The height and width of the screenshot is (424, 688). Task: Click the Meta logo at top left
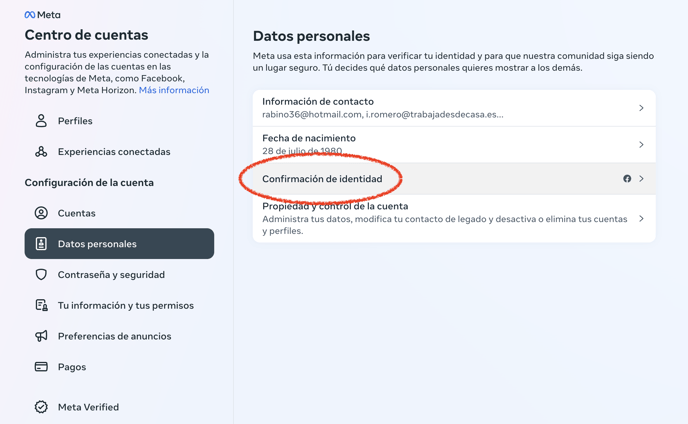pyautogui.click(x=43, y=15)
